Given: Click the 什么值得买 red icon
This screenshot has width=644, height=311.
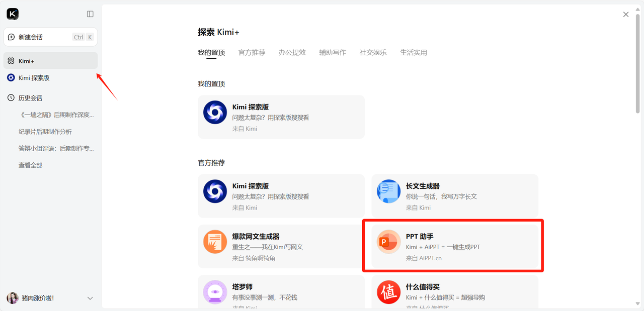Looking at the screenshot, I should coord(389,292).
